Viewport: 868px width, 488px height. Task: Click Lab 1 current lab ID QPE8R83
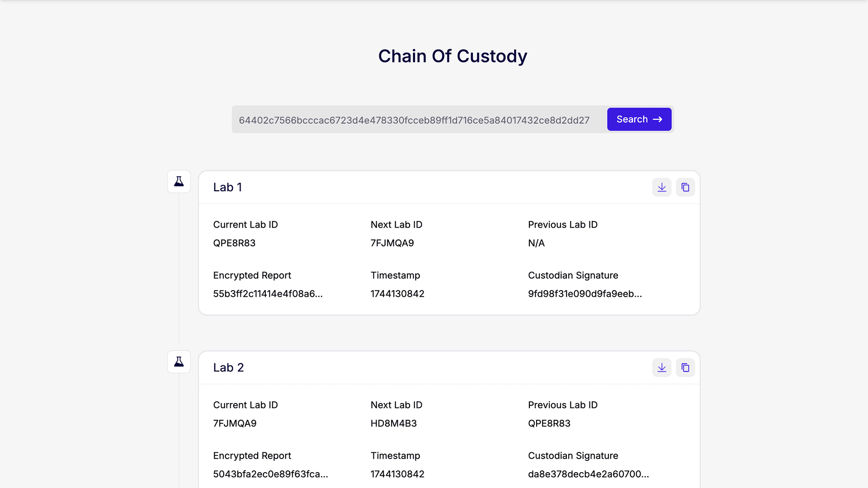234,243
